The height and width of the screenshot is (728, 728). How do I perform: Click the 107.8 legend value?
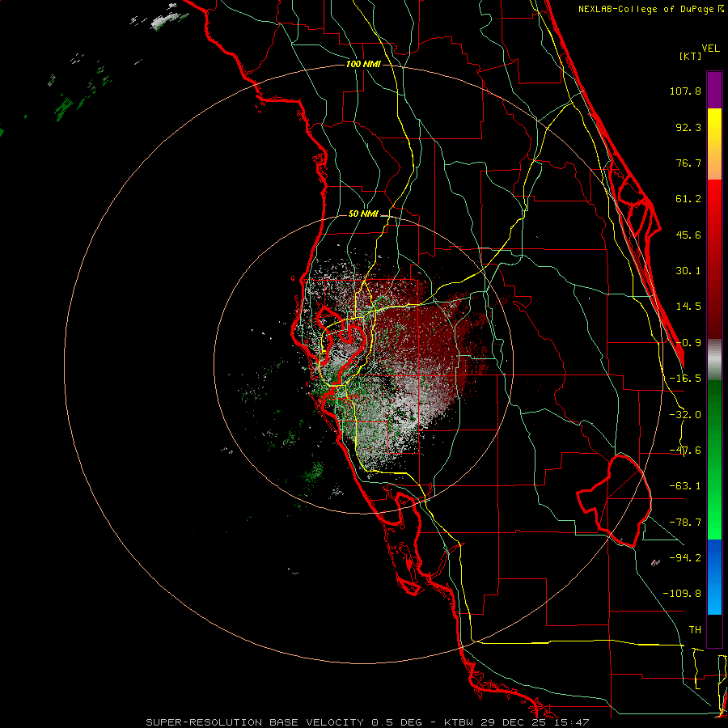tap(685, 91)
